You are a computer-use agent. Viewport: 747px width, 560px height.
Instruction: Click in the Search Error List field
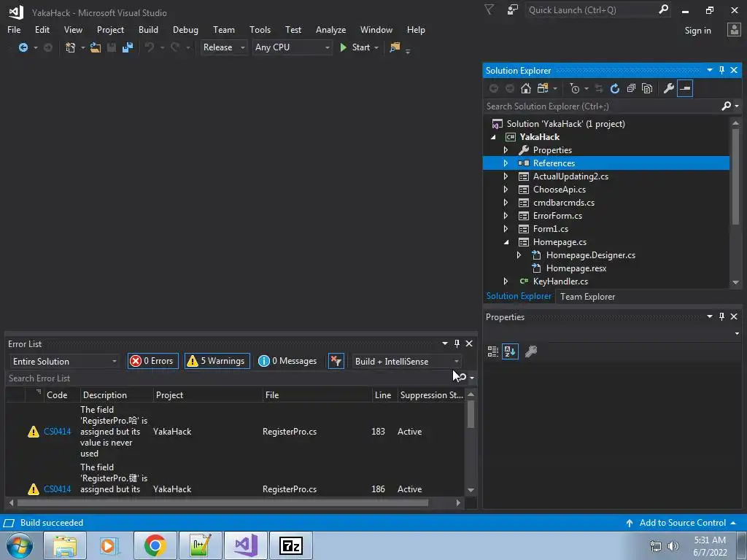coord(228,378)
